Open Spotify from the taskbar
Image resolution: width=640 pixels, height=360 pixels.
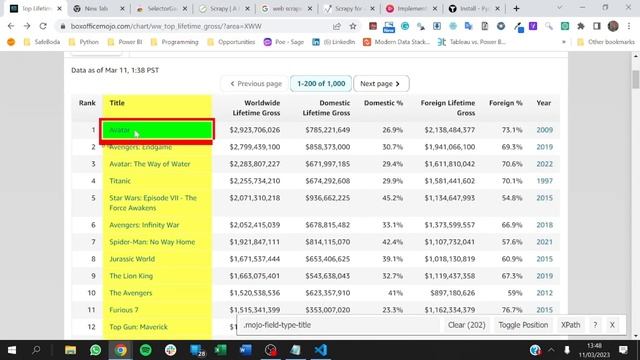pyautogui.click(x=145, y=350)
